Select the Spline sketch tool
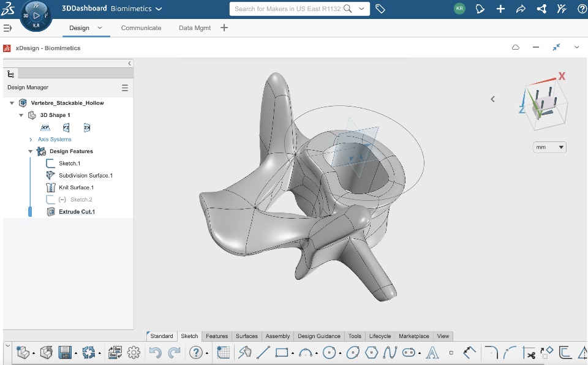The image size is (588, 365). (390, 353)
